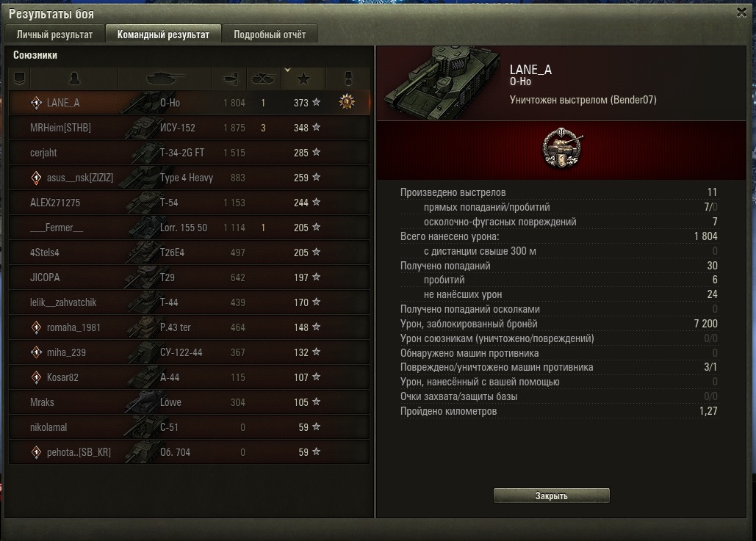Close the battle results window

coord(742,12)
